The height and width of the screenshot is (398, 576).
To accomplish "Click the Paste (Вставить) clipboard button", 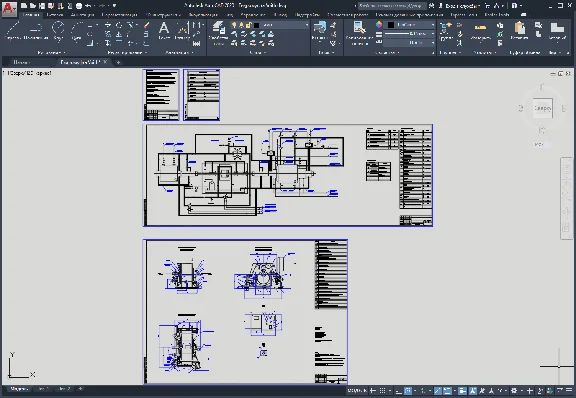I will tap(519, 31).
